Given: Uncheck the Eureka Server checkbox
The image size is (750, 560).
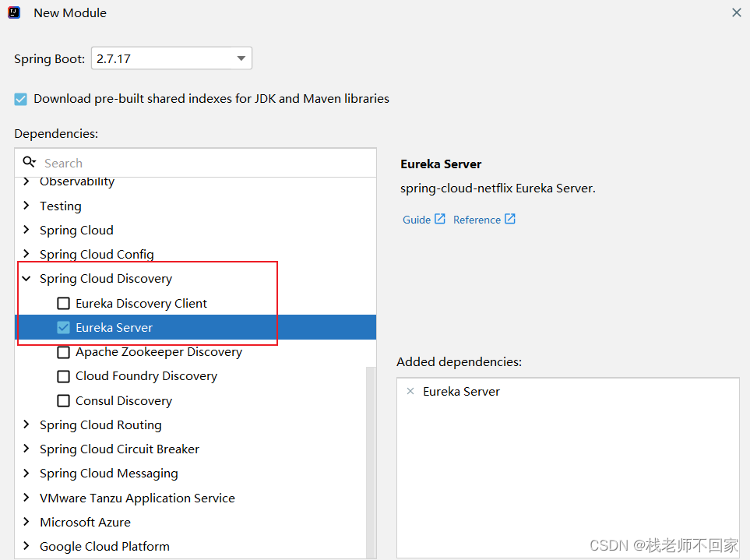Looking at the screenshot, I should (x=63, y=328).
